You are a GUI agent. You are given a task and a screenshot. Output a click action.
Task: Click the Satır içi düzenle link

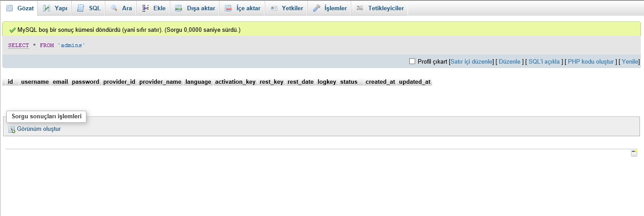[x=472, y=61]
